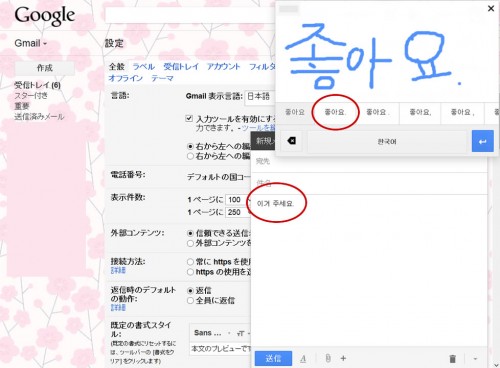
Task: Click the 詳細 link under 返信時のデフォルトの動作
Action: 118,307
